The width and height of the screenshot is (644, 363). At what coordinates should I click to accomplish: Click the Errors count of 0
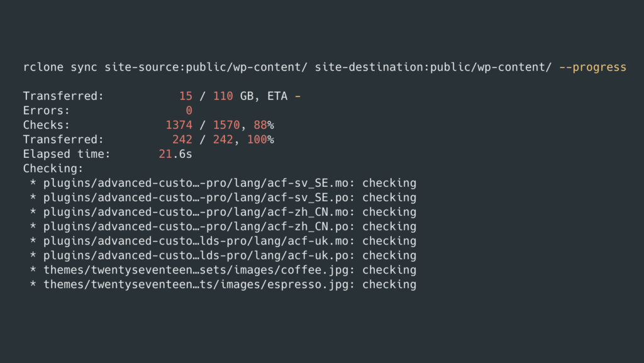coord(189,111)
